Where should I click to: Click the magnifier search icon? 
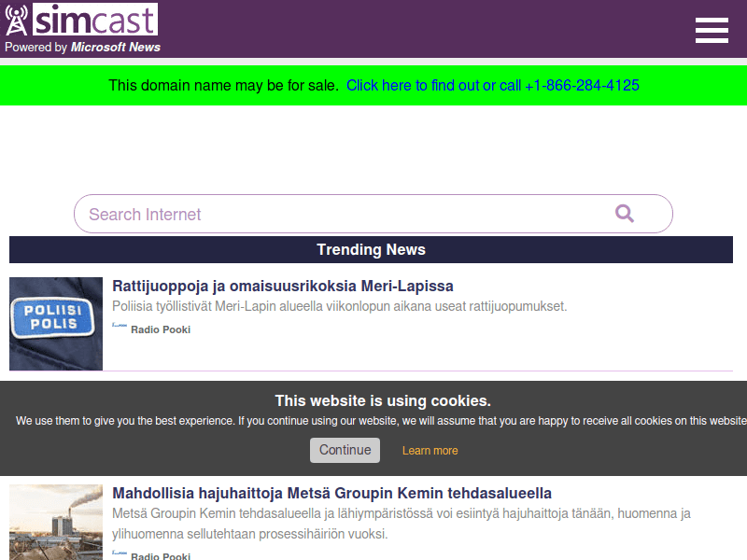point(625,214)
